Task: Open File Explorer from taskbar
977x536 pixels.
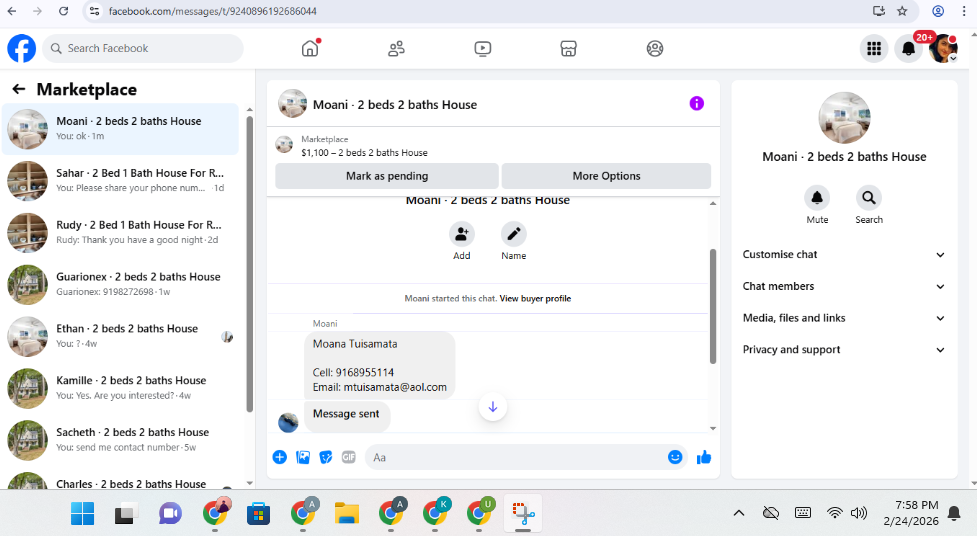Action: [x=347, y=514]
